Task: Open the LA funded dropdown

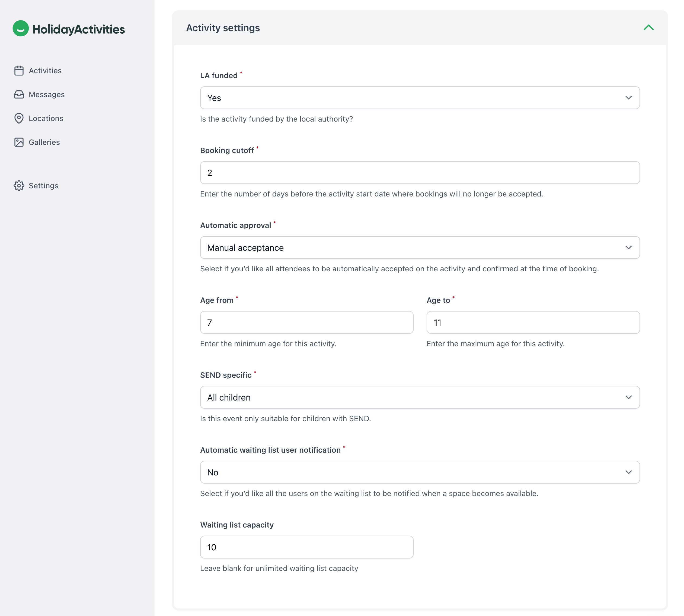Action: 420,98
